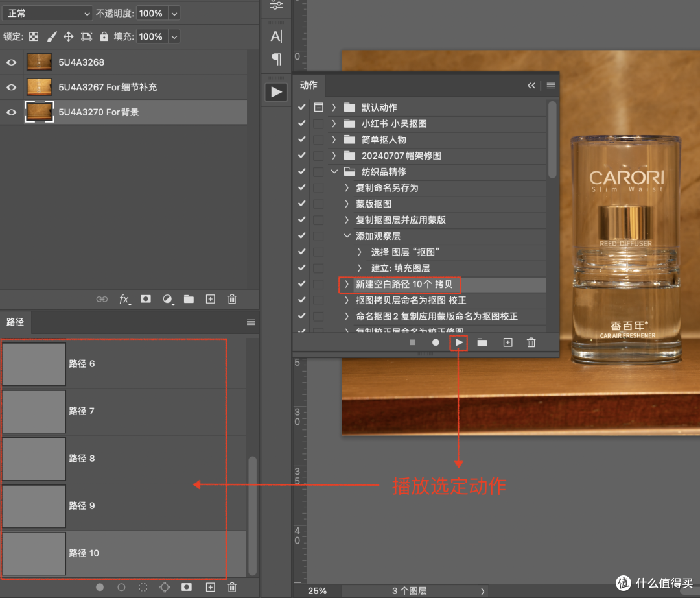Viewport: 700px width, 598px height.
Task: Open the opacity 不透明度 dropdown arrow
Action: 174,14
